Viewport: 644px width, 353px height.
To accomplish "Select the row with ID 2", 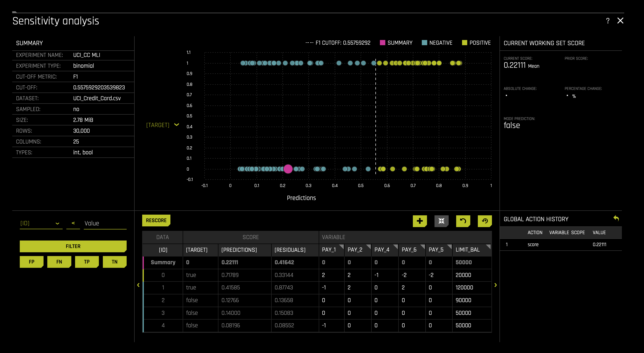I will pos(317,300).
